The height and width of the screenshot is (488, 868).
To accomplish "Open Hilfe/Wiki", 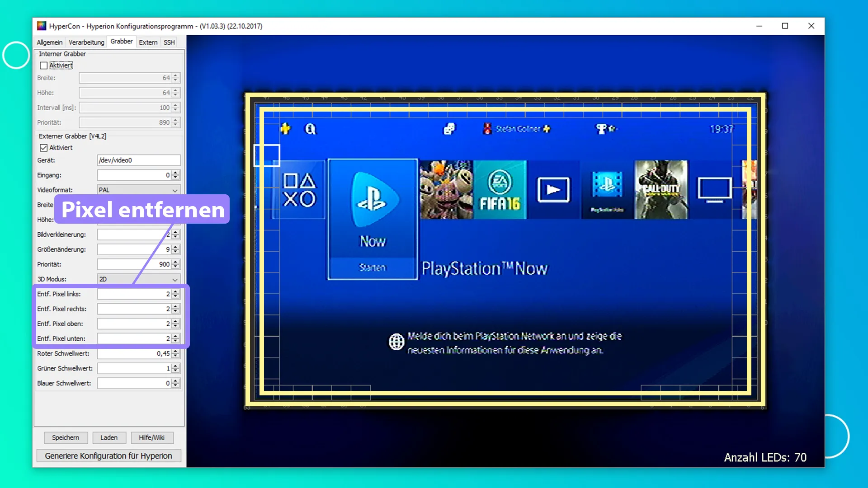I will 152,437.
